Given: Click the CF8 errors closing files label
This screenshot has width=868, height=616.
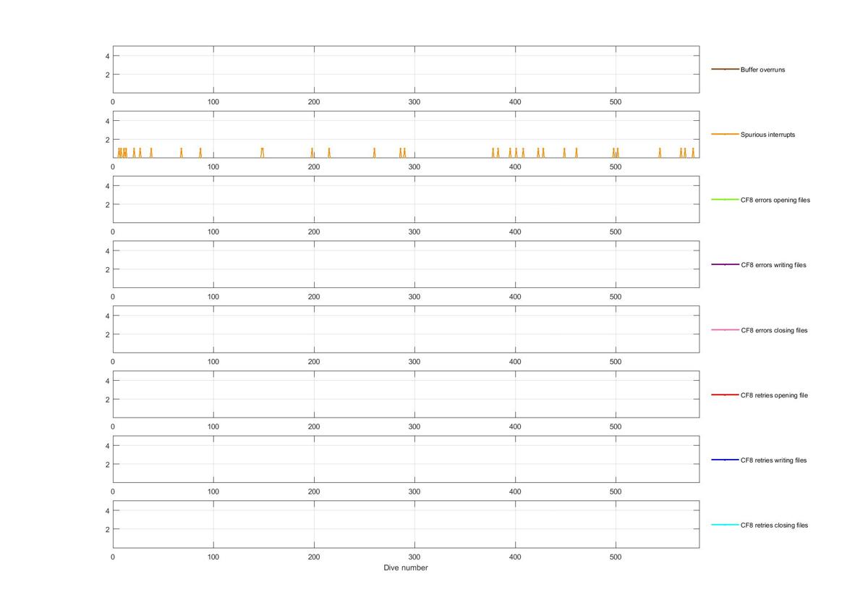Looking at the screenshot, I should pos(774,330).
